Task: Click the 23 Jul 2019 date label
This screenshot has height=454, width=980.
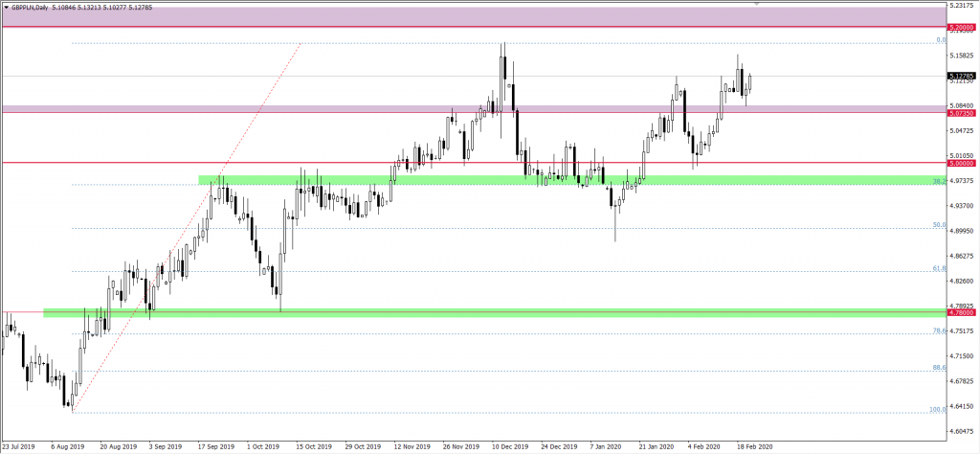Action: click(x=18, y=447)
